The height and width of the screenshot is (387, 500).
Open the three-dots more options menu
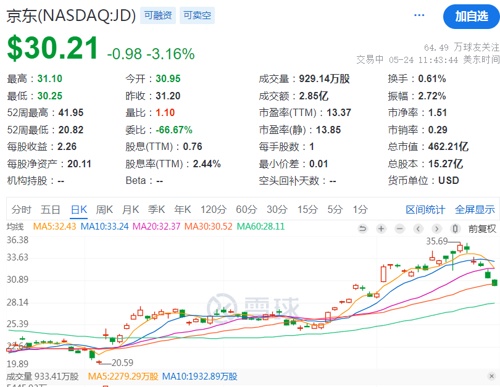419,15
